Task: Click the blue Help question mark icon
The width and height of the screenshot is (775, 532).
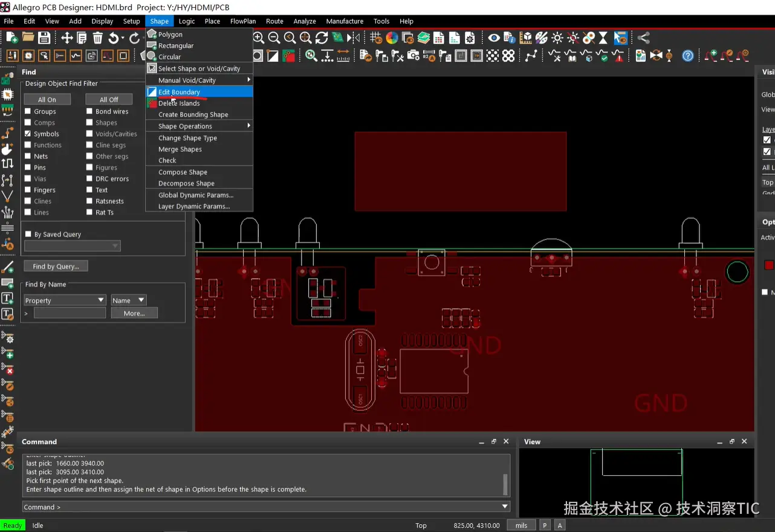Action: pyautogui.click(x=688, y=56)
